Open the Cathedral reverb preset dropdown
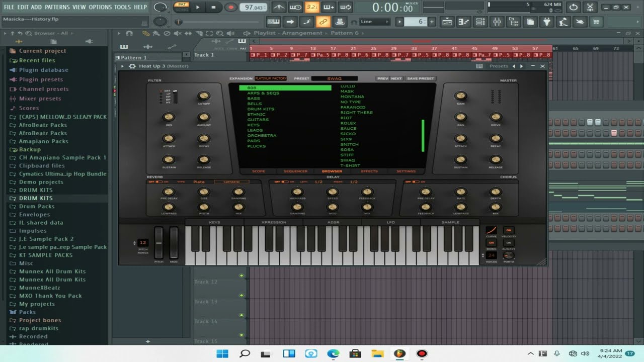This screenshot has width=644, height=362. point(231,182)
